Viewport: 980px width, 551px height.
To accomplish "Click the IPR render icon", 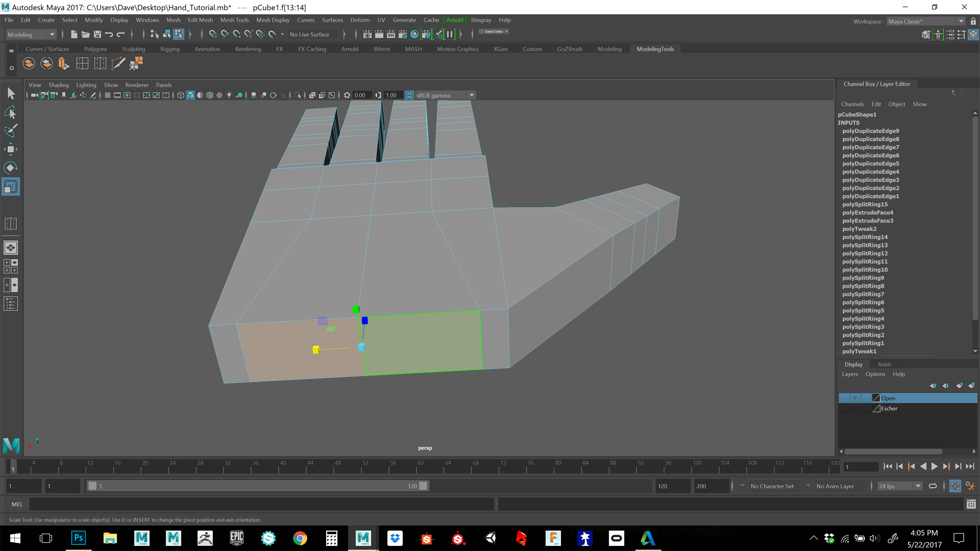I will pyautogui.click(x=390, y=34).
